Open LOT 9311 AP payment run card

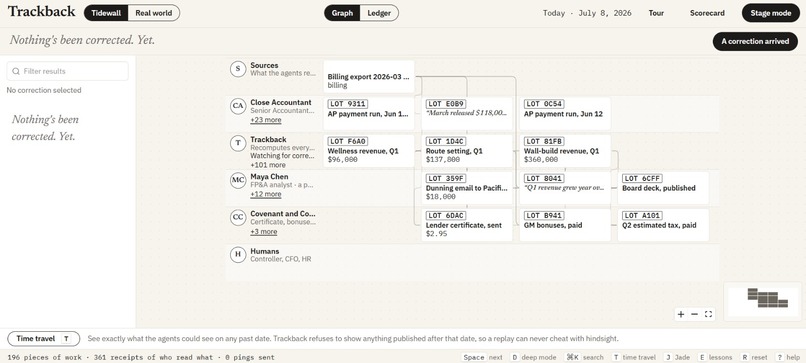click(369, 114)
